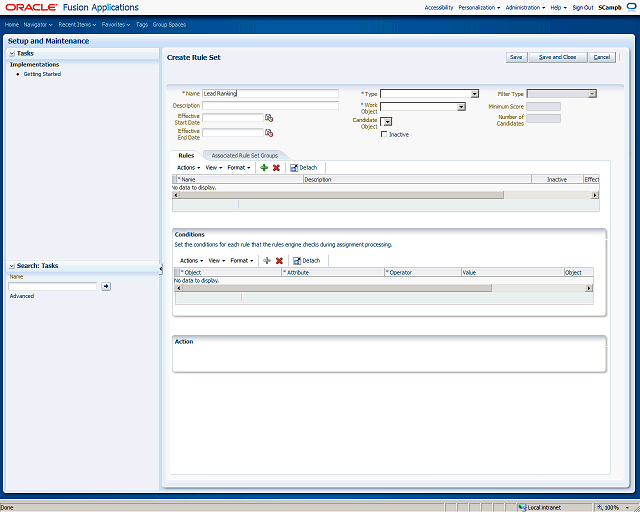The image size is (640, 512).
Task: Add a new rule with the green plus icon
Action: (x=264, y=168)
